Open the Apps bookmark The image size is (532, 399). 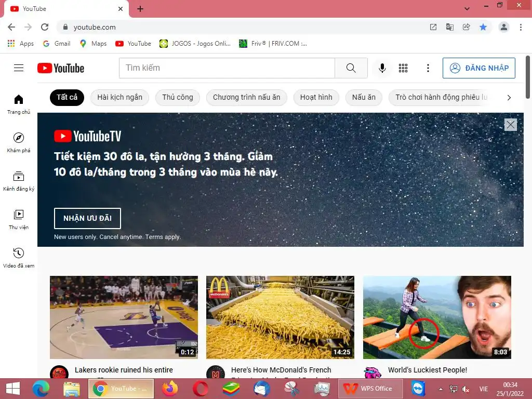[20, 44]
